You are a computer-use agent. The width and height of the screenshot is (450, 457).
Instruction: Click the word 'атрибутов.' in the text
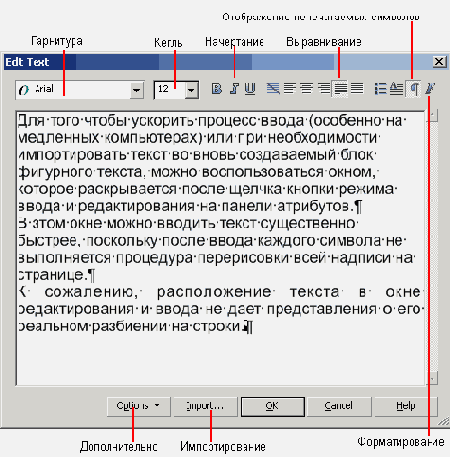coord(315,207)
